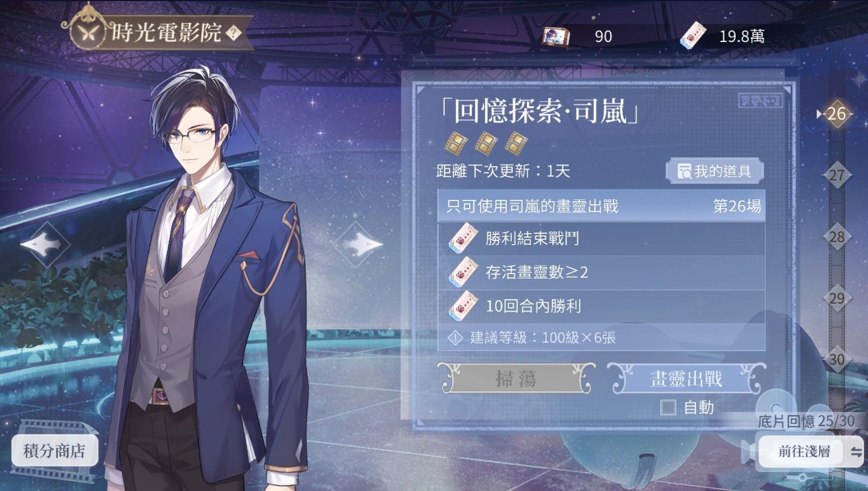Select stage 27 on the level track
Screen dimensions: 868x491
point(837,175)
